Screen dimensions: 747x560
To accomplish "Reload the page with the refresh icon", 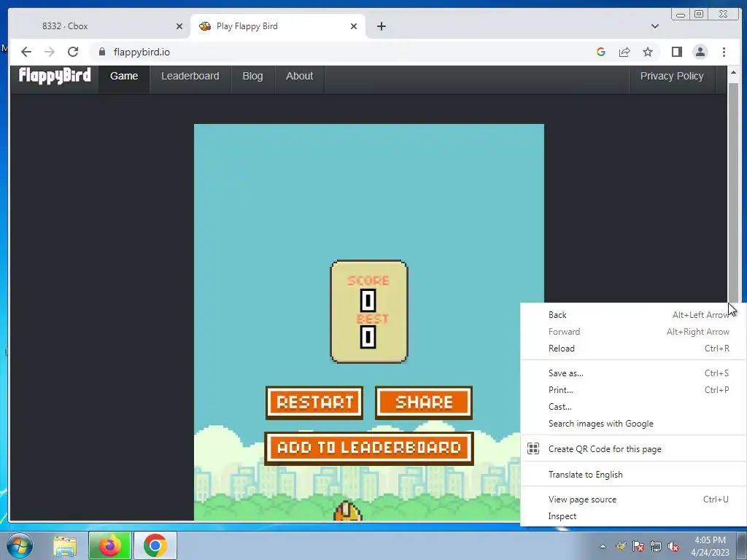I will point(73,52).
